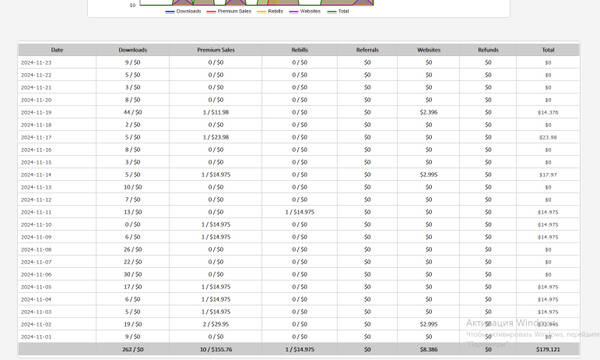Click the Rebills column header
The height and width of the screenshot is (360, 600).
300,50
